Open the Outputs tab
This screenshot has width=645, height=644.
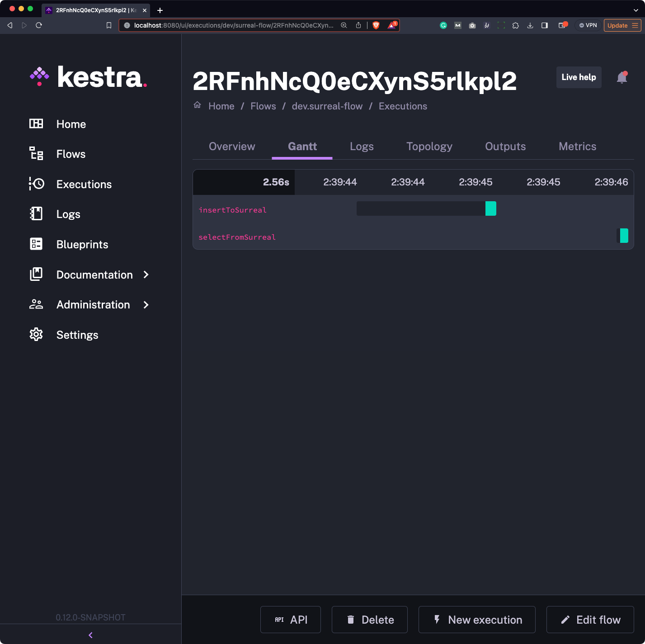505,147
